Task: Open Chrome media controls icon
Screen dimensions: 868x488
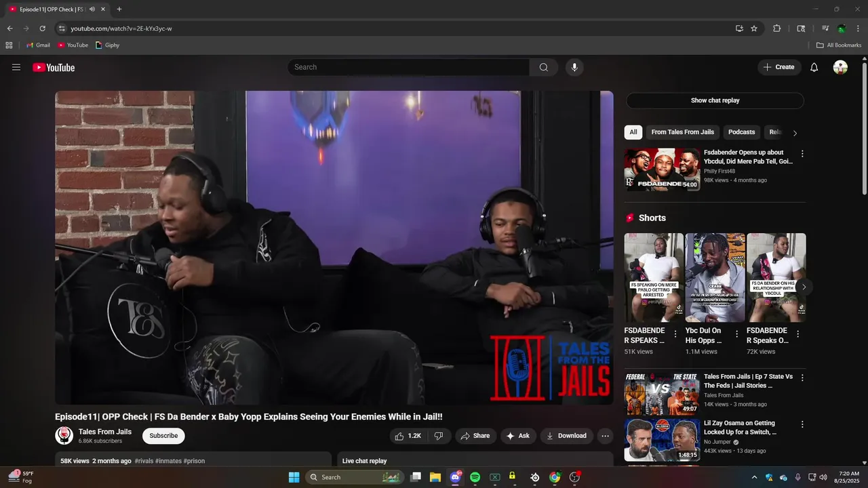Action: pyautogui.click(x=825, y=28)
